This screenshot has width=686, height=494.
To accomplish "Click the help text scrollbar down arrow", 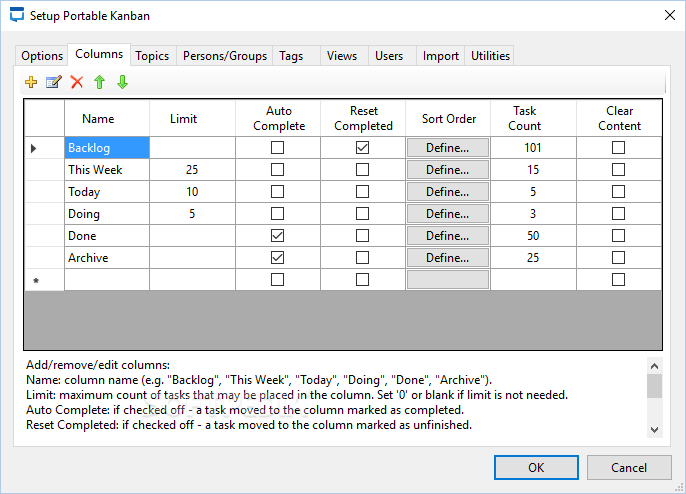I will (x=654, y=430).
